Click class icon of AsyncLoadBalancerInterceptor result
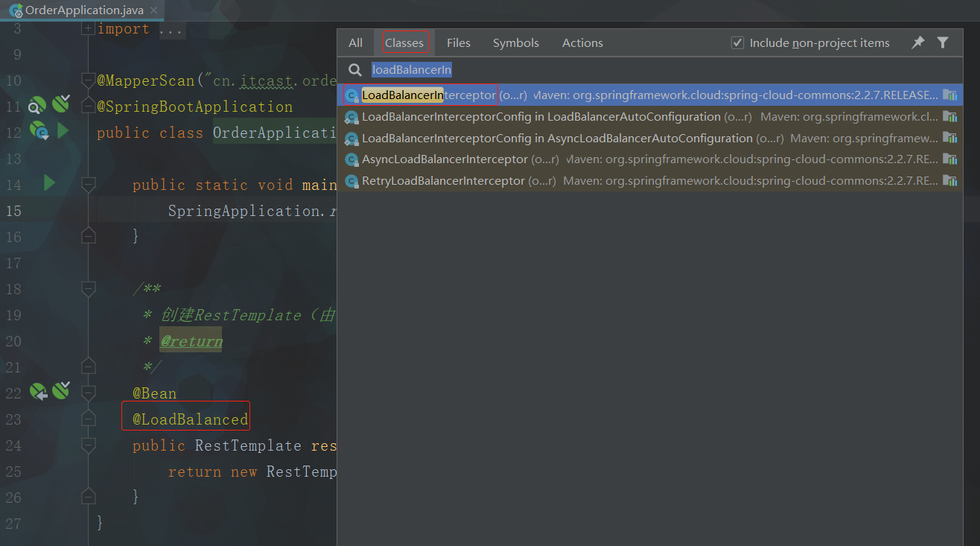Image resolution: width=980 pixels, height=546 pixels. point(351,159)
